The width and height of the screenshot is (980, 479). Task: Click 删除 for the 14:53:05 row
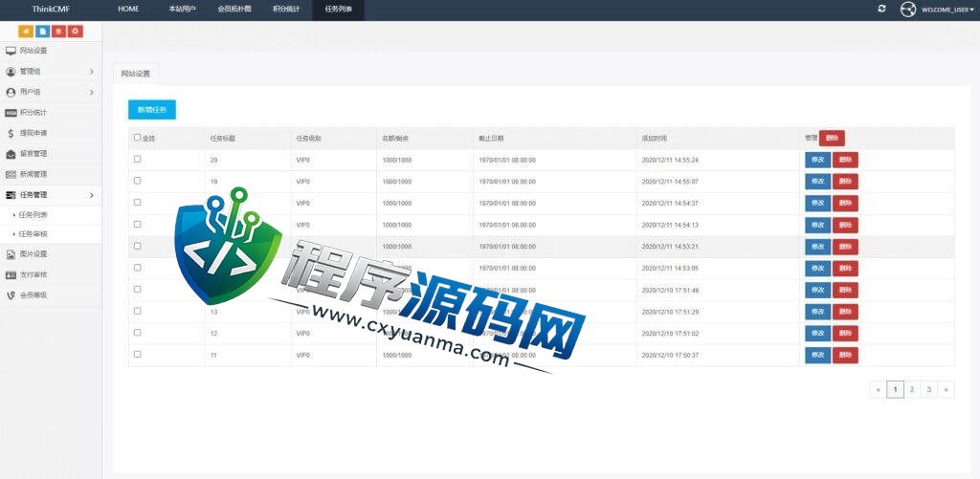pyautogui.click(x=845, y=269)
